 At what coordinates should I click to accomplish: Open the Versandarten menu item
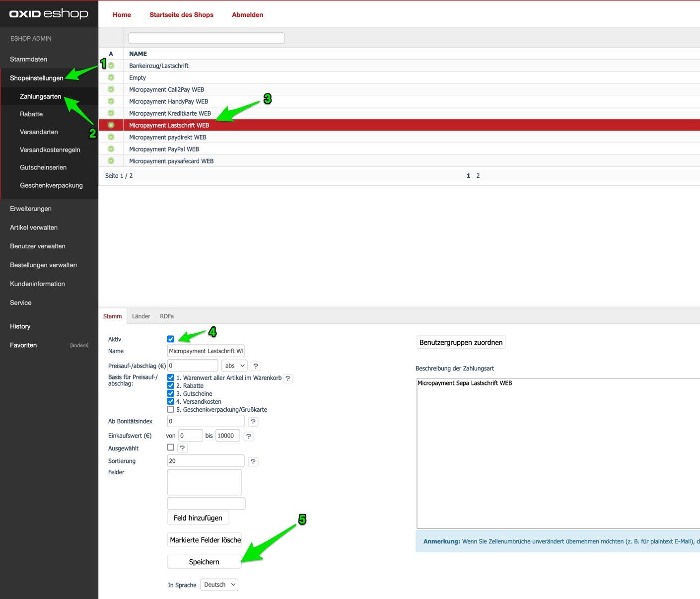tap(39, 132)
